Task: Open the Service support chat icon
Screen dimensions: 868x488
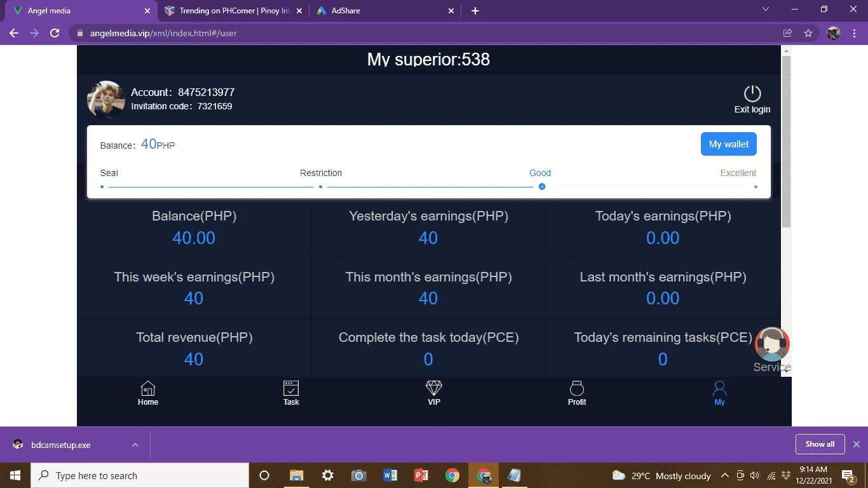Action: click(771, 344)
